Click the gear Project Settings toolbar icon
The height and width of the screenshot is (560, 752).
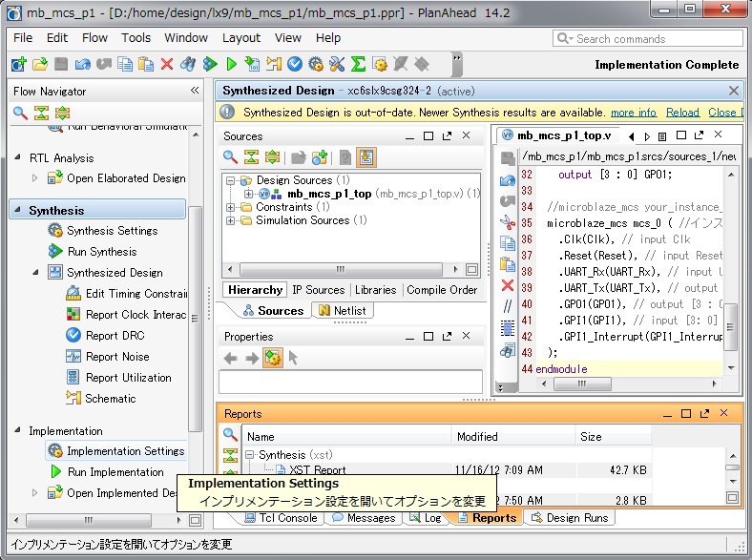click(316, 64)
